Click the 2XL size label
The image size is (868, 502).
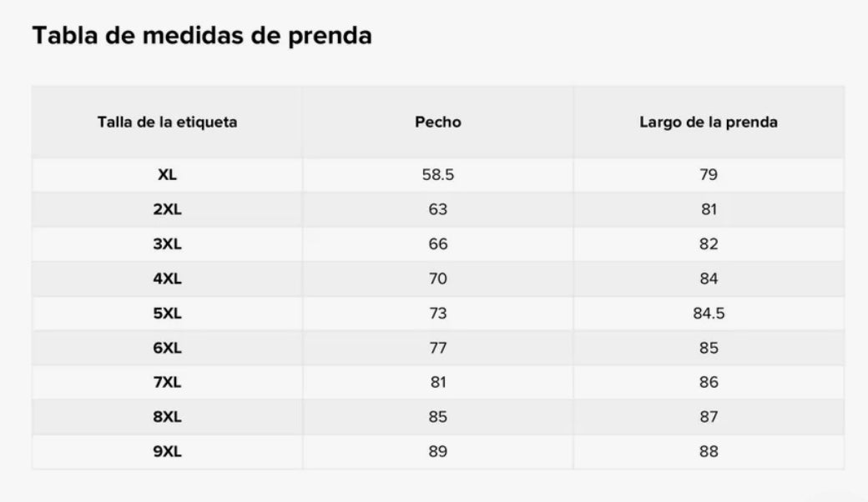point(167,209)
